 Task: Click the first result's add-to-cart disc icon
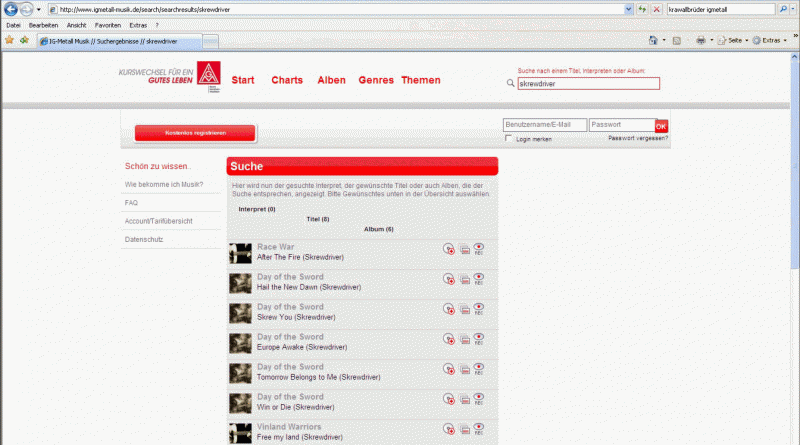[x=450, y=249]
